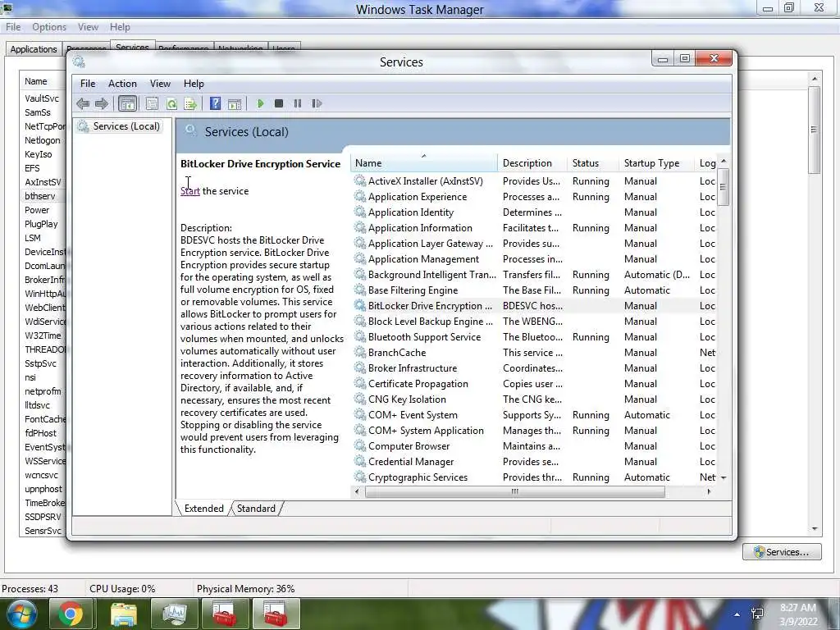Sort by the Status column header
Viewport: 840px width, 630px height.
pyautogui.click(x=593, y=163)
